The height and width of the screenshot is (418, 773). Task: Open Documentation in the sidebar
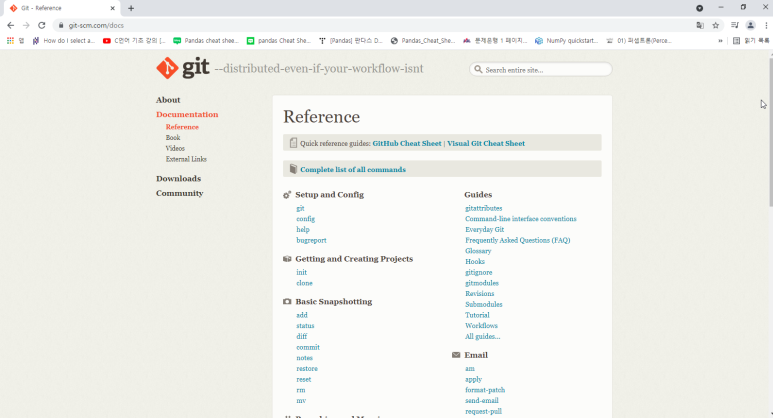(x=187, y=114)
